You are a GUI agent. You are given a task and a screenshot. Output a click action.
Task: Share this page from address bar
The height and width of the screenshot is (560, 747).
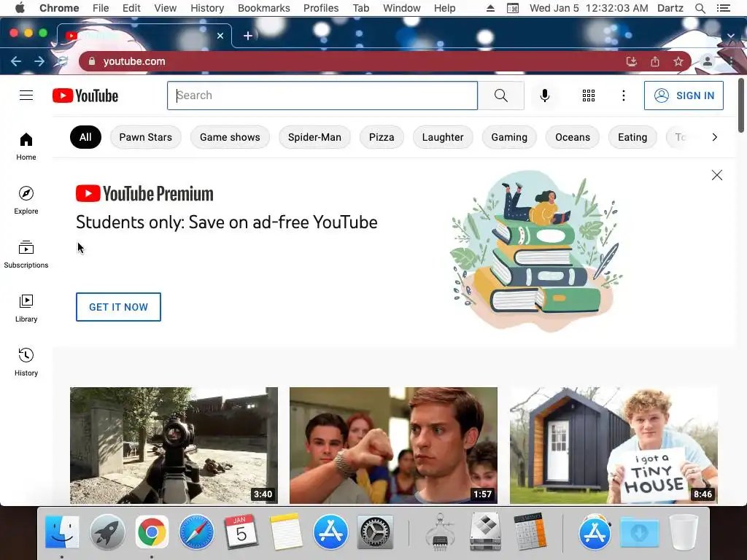(655, 61)
